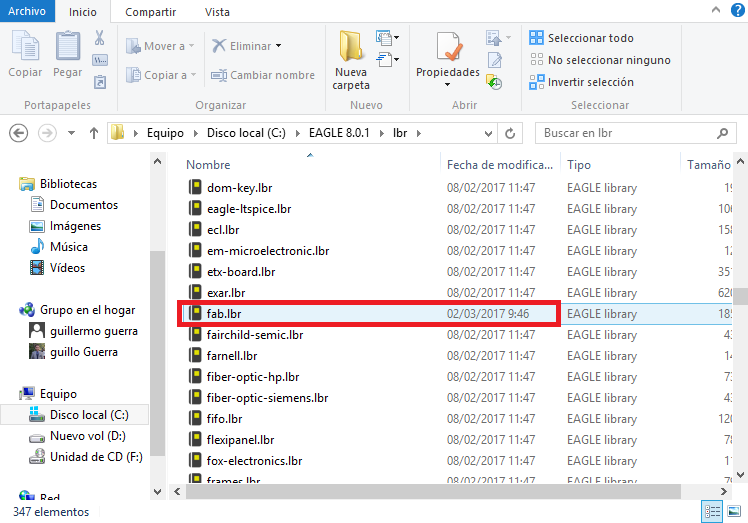Open the Eliminar dropdown arrow
Screen dimensions: 748x523
tap(279, 46)
